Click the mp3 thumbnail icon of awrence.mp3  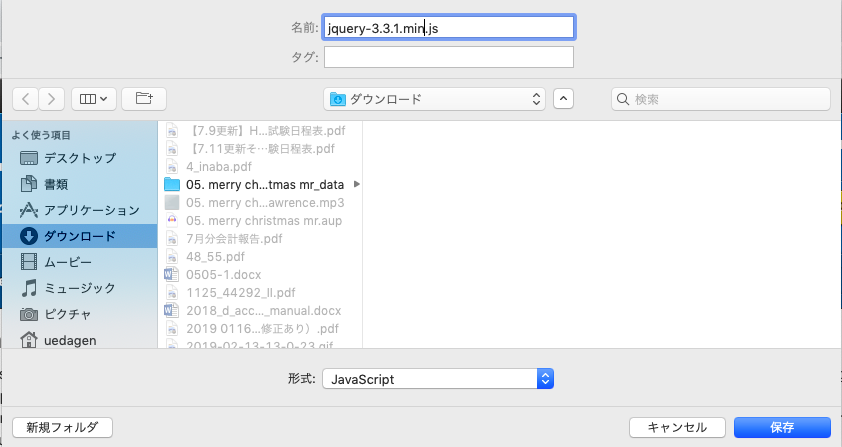[172, 203]
